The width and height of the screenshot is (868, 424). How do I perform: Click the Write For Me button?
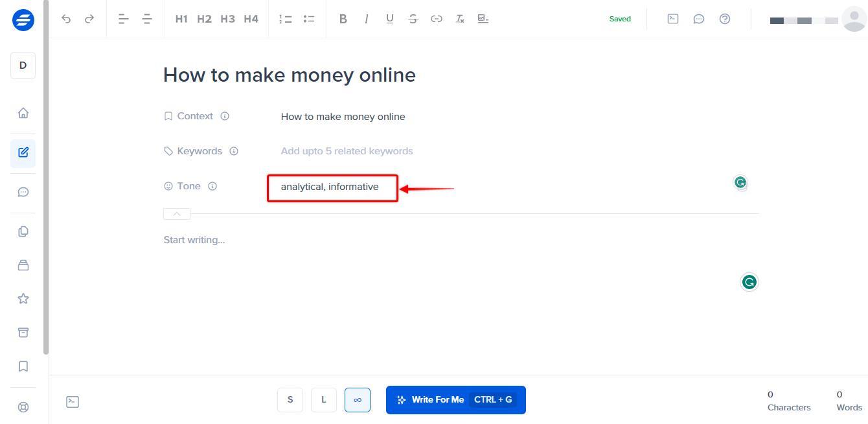[x=456, y=400]
